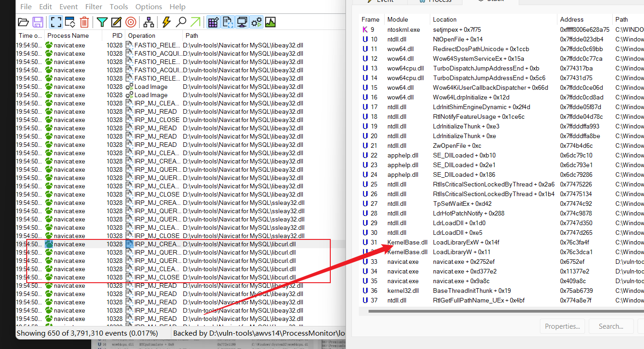Click the Properties... button
The height and width of the screenshot is (349, 644).
(562, 326)
